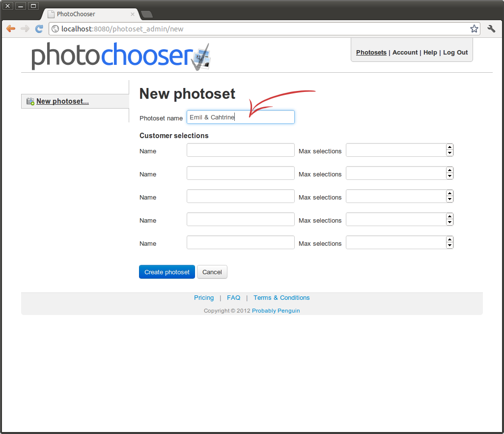504x434 pixels.
Task: Click Log Out in the top navigation
Action: click(455, 53)
